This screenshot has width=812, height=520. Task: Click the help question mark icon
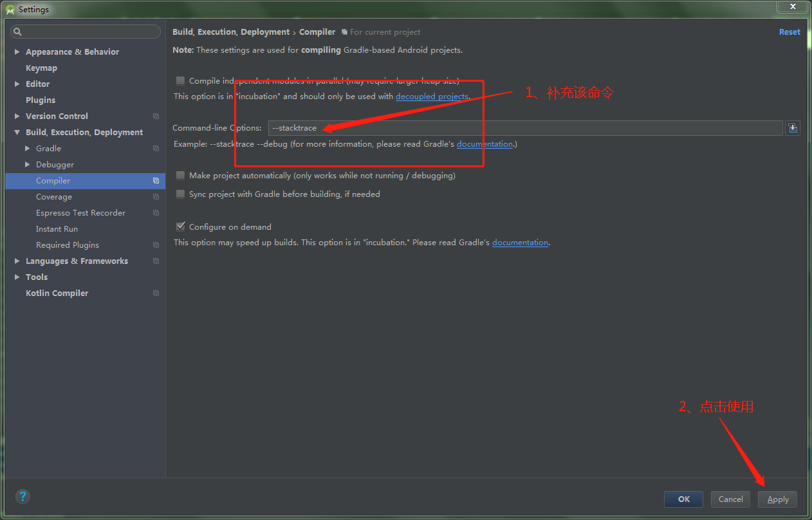click(23, 497)
